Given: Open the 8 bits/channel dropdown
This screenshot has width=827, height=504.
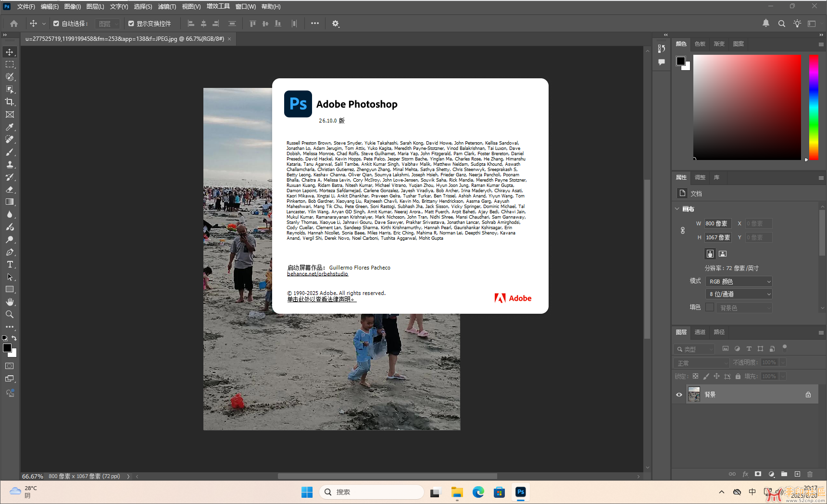Looking at the screenshot, I should tap(739, 294).
